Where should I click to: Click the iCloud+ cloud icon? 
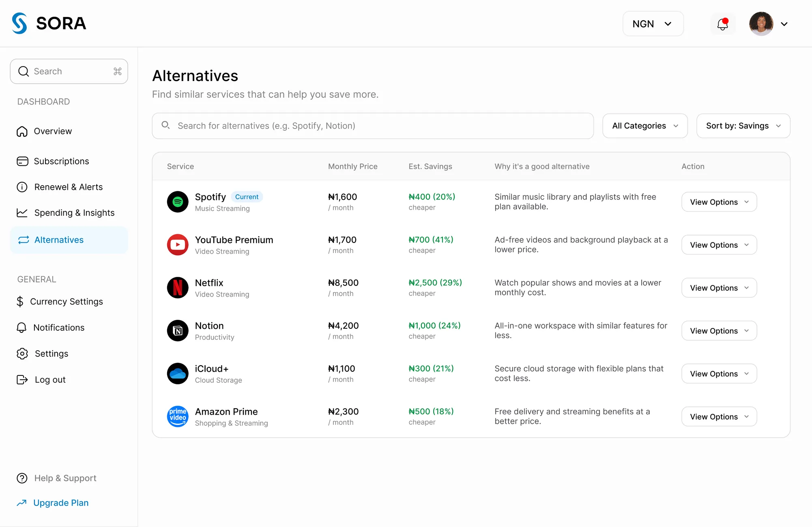[178, 374]
